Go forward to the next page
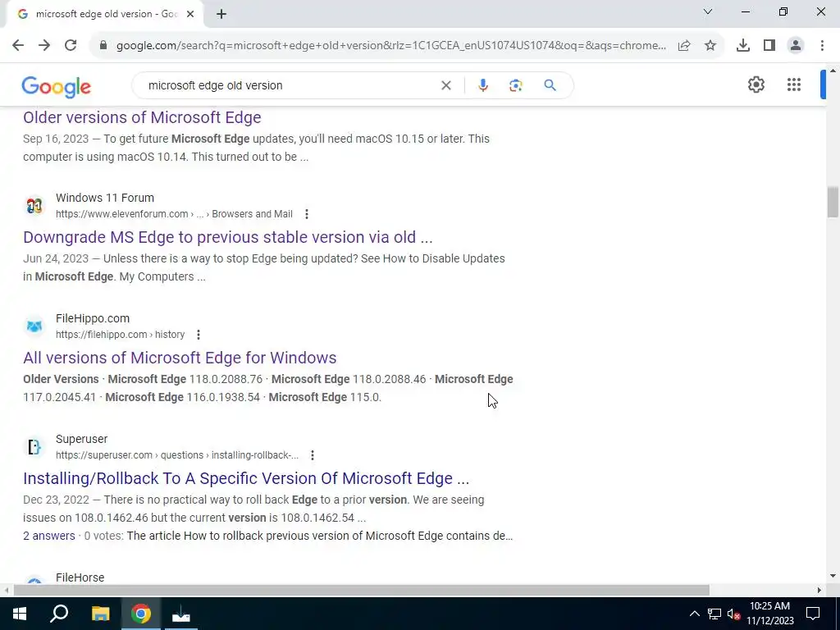The width and height of the screenshot is (840, 630). 44,46
